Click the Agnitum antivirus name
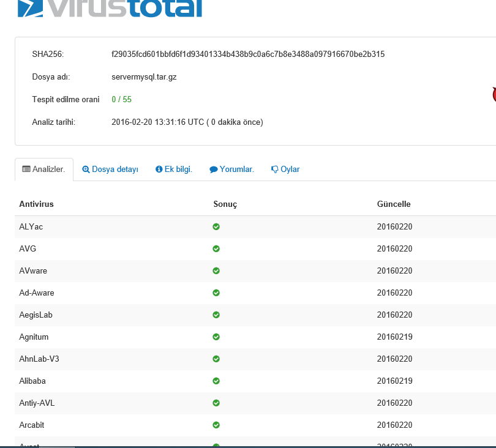Viewport: 496px width, 448px height. 34,337
